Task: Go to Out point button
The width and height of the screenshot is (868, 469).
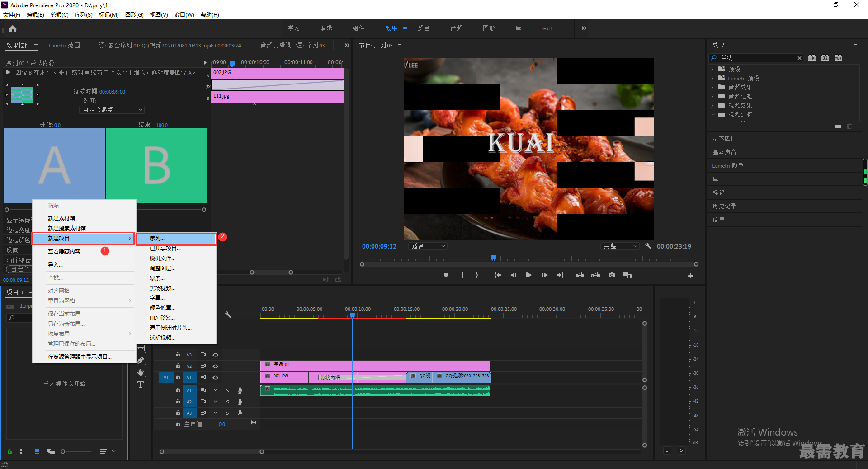Action: (x=561, y=275)
